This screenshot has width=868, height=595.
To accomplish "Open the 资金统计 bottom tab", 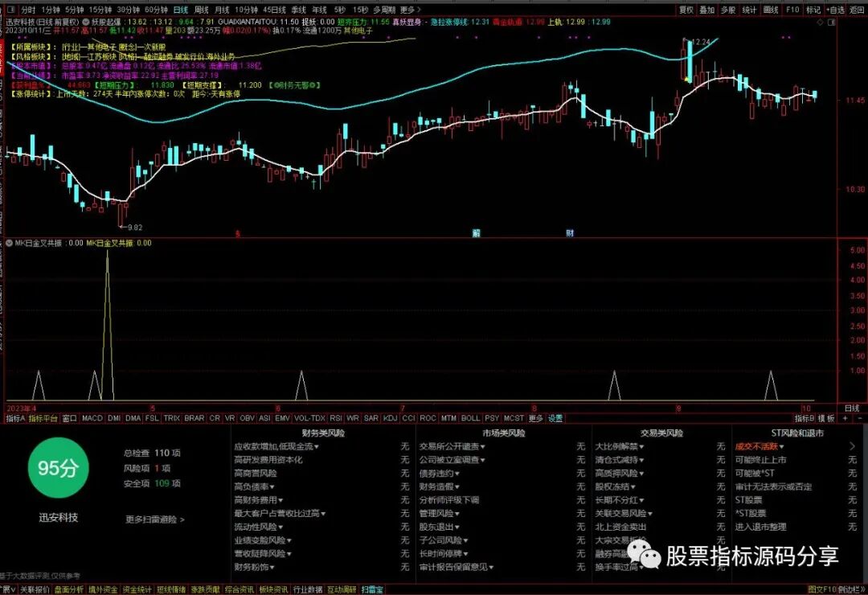I will 137,590.
